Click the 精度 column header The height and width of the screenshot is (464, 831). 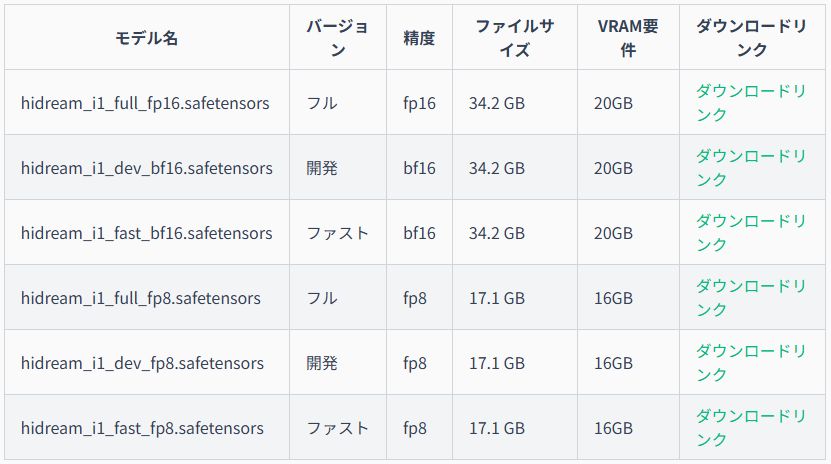[x=419, y=38]
